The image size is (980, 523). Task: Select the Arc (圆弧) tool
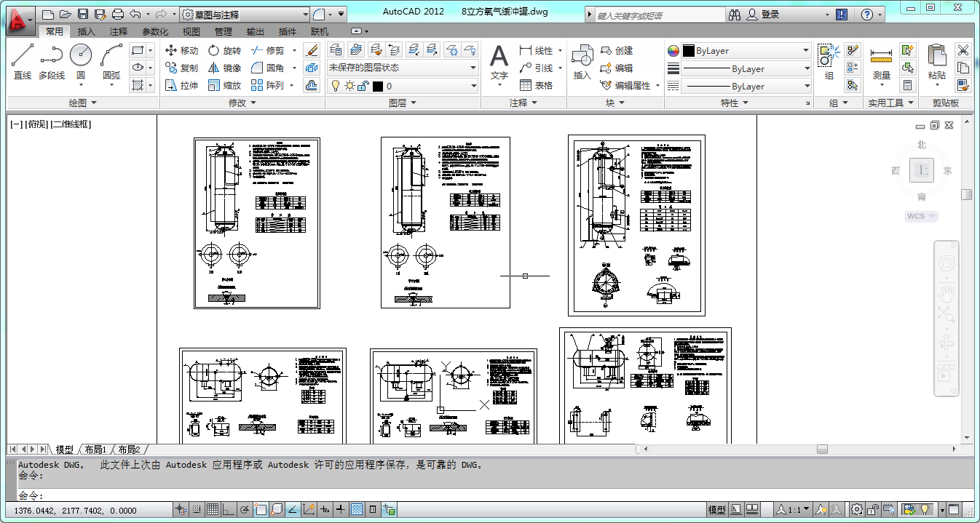point(111,61)
